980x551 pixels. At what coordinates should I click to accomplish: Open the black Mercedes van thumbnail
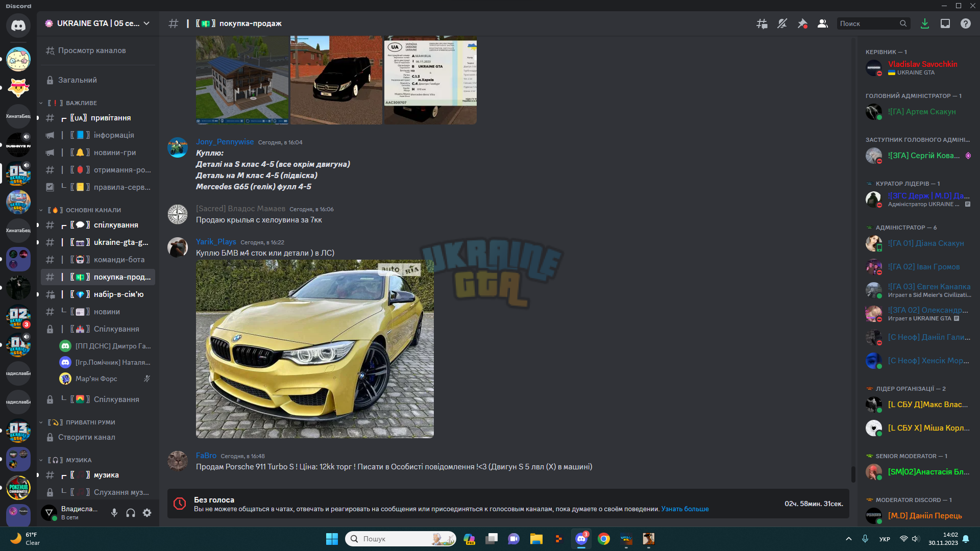pyautogui.click(x=336, y=80)
